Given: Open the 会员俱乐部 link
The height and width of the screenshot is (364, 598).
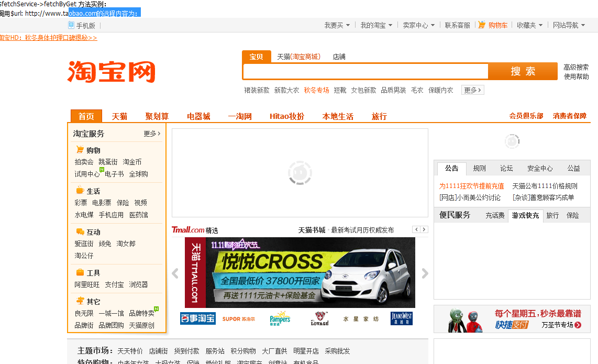Looking at the screenshot, I should tap(526, 116).
